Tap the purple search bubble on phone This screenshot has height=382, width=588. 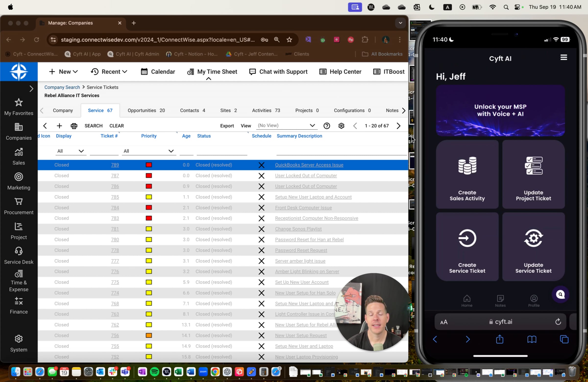[560, 294]
